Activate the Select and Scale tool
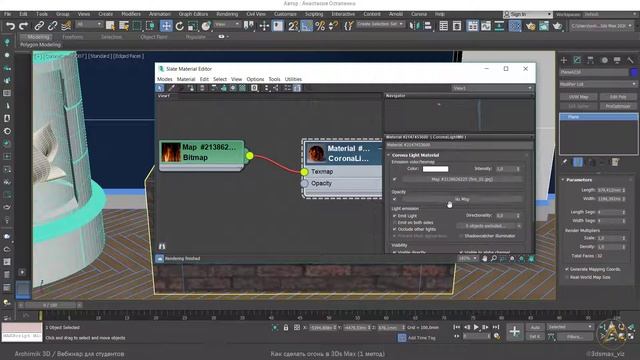Image resolution: width=640 pixels, height=360 pixels. click(x=193, y=26)
